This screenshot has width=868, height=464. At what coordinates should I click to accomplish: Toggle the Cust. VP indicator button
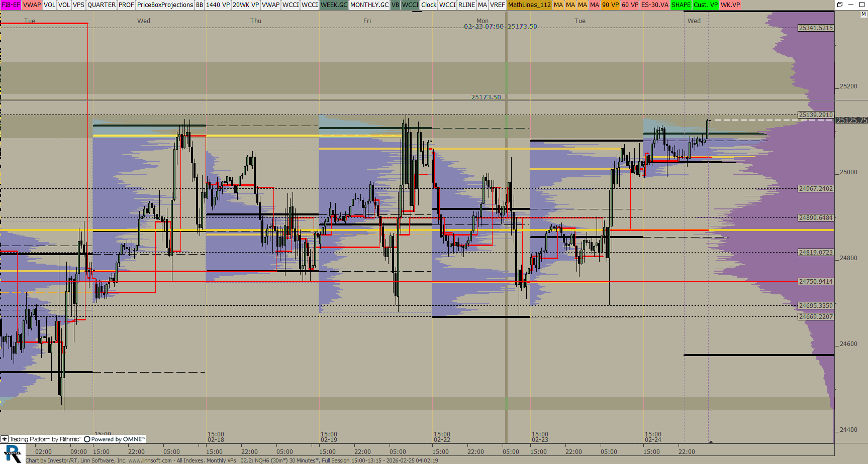pyautogui.click(x=705, y=5)
